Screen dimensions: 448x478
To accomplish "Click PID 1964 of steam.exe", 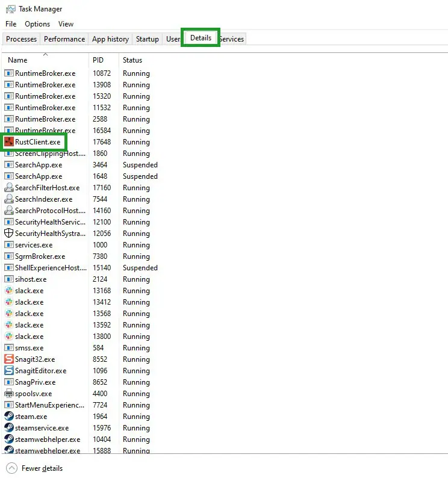I will [x=100, y=417].
